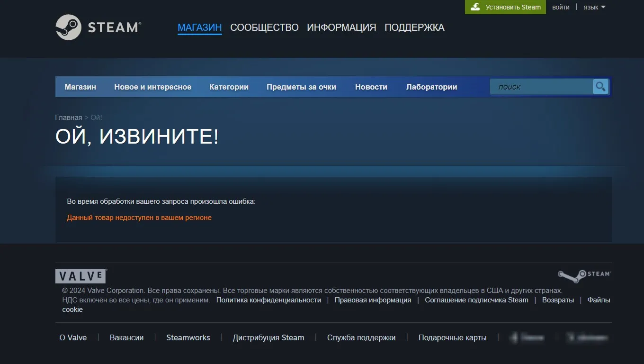Open Политика конфиденциальности link

[268, 300]
